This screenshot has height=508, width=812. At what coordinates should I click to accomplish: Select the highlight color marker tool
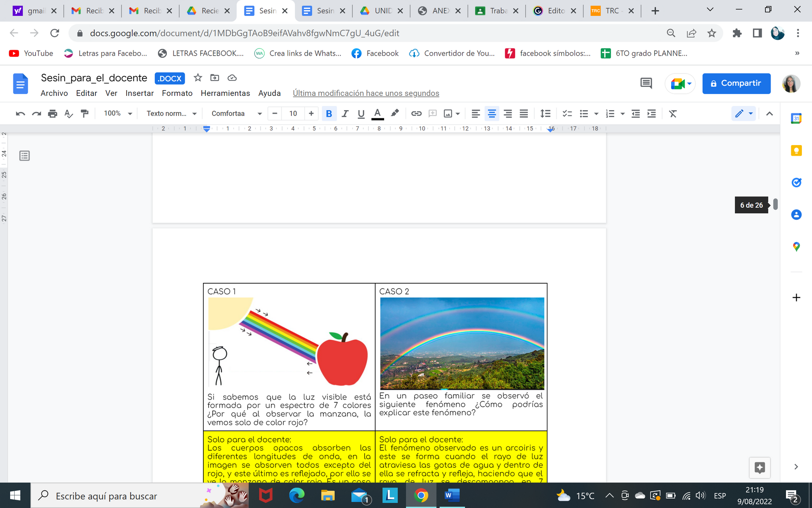coord(394,114)
